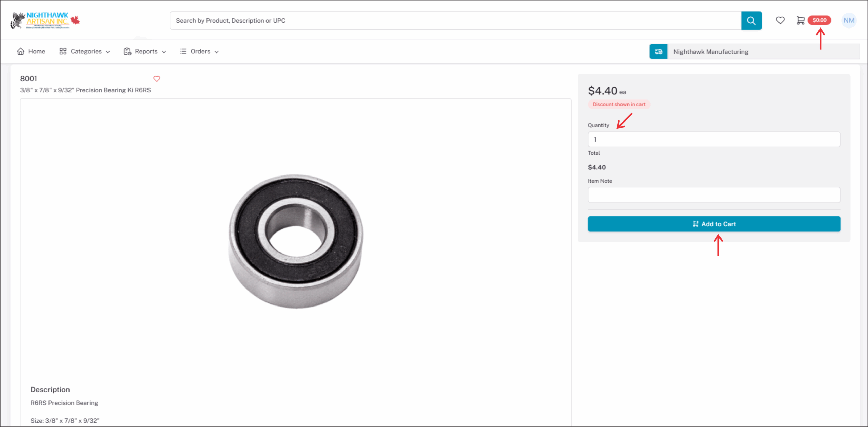This screenshot has width=868, height=427.
Task: Expand the Reports dropdown menu
Action: click(146, 51)
